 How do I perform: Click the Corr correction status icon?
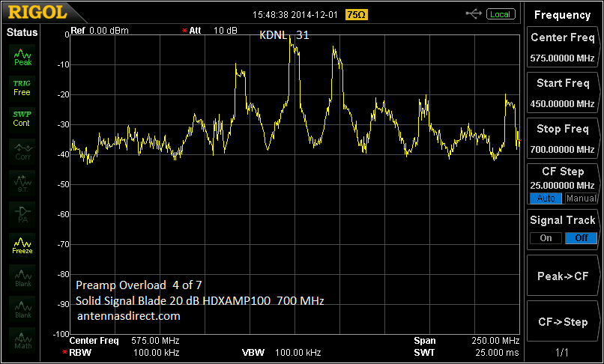coord(22,151)
